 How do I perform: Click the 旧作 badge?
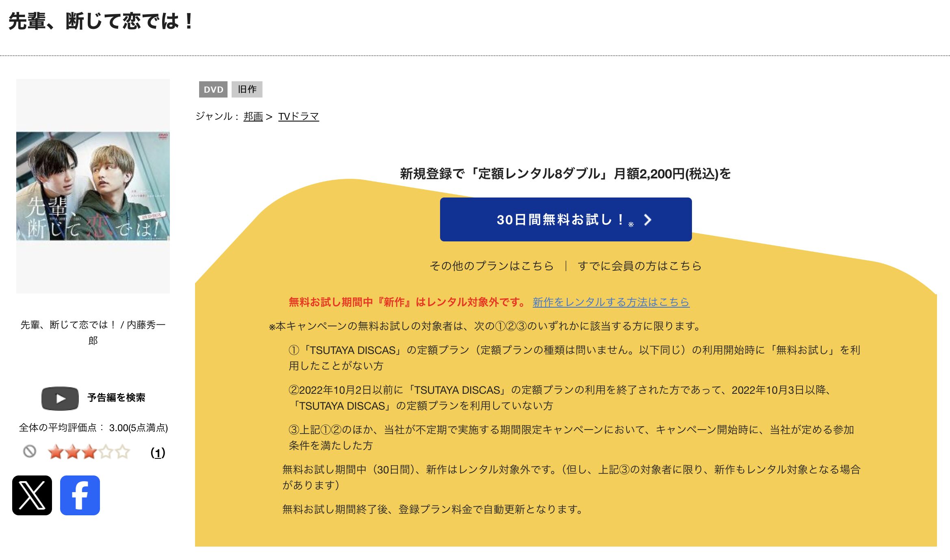coord(247,89)
